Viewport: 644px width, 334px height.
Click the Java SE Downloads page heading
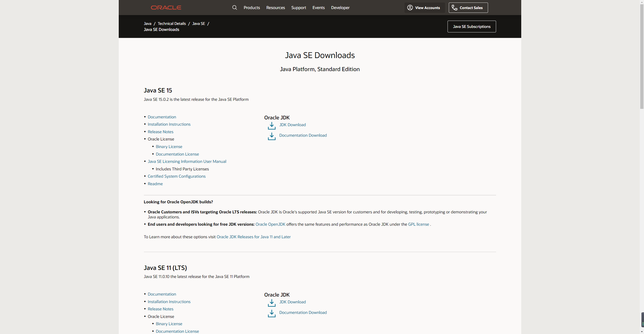pyautogui.click(x=320, y=55)
